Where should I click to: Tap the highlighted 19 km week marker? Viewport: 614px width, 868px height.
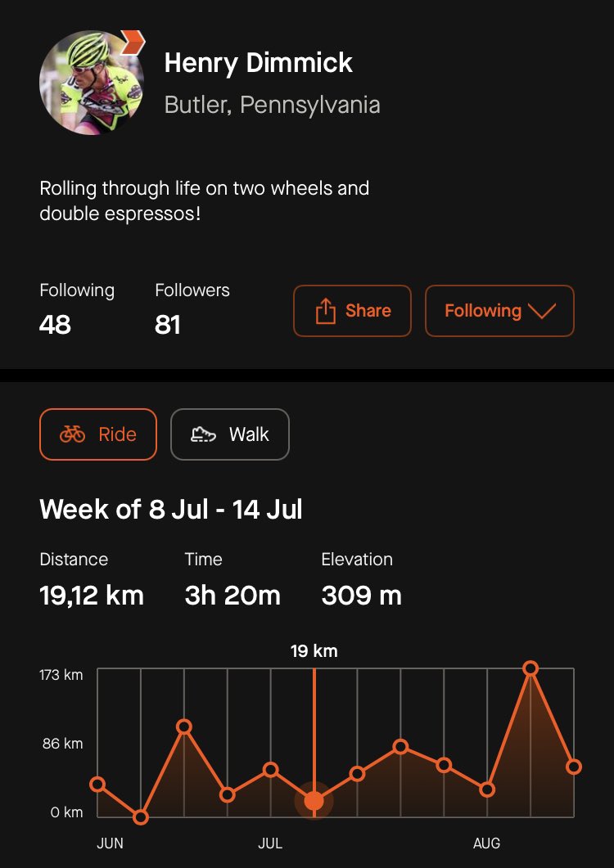(314, 800)
